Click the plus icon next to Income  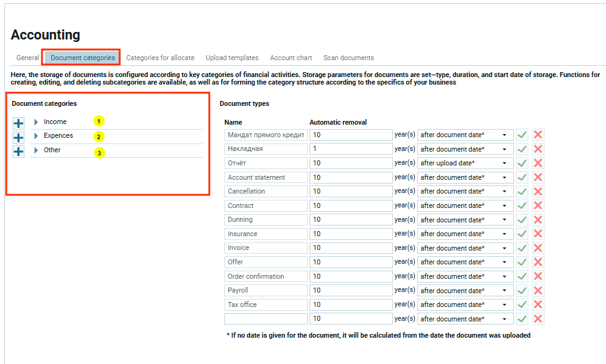(19, 123)
